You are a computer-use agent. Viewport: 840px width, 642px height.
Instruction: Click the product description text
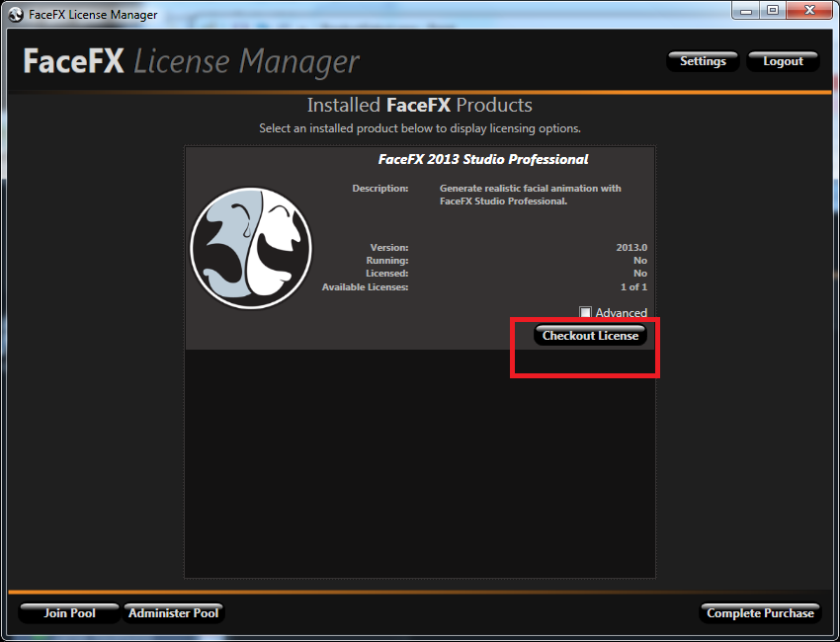tap(530, 195)
